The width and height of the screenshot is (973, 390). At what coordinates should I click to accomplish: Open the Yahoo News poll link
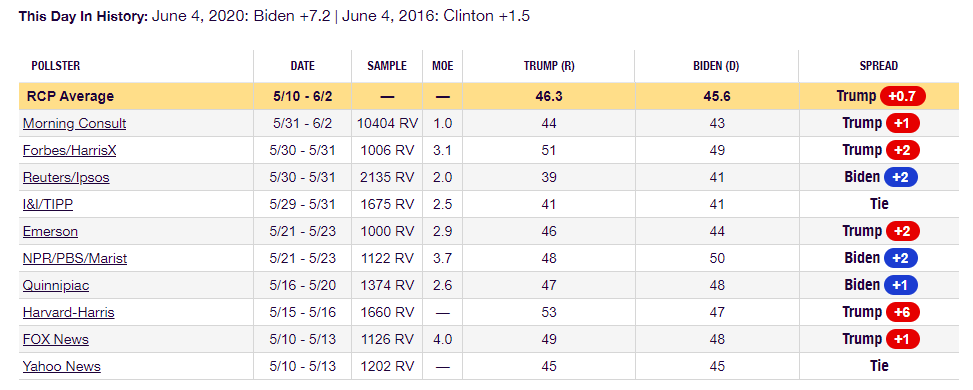point(61,366)
